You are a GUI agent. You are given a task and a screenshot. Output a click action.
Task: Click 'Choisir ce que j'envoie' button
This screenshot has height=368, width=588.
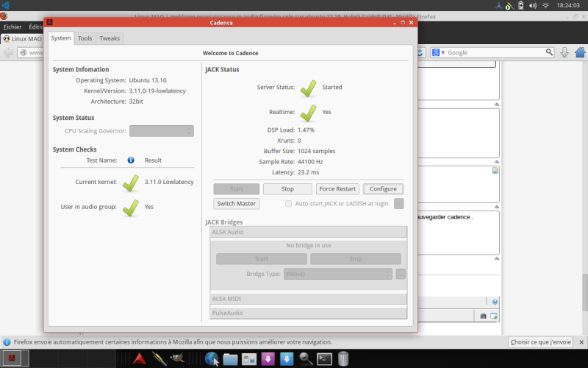(x=540, y=342)
